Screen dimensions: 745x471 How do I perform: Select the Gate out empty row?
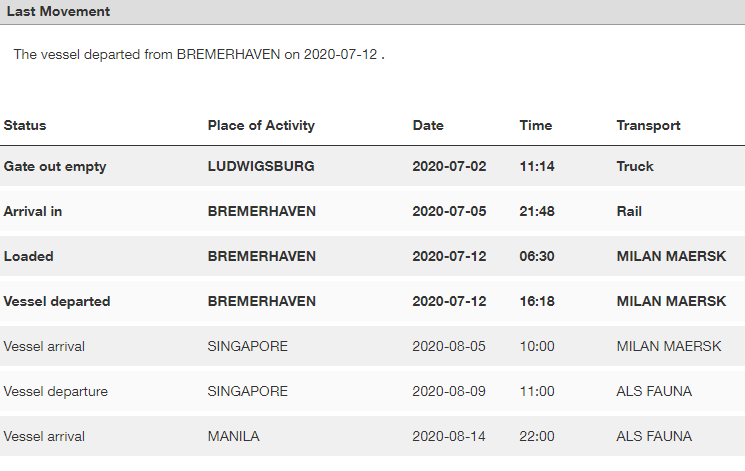(372, 166)
